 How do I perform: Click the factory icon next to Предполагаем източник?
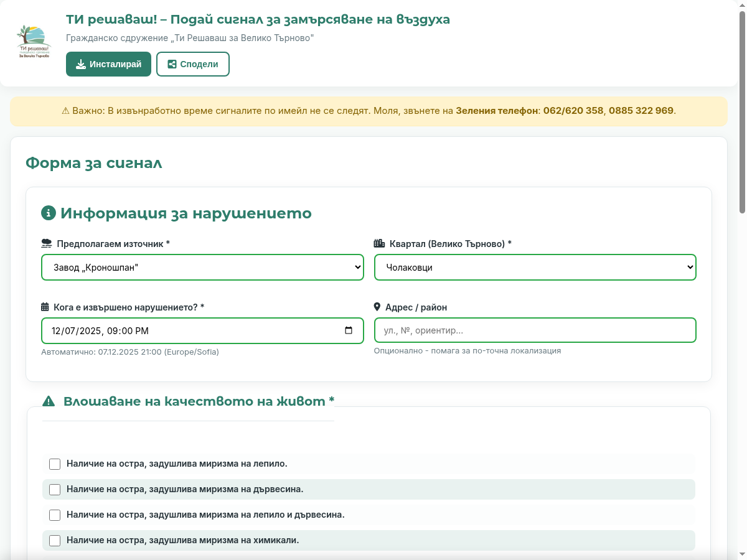pos(46,243)
